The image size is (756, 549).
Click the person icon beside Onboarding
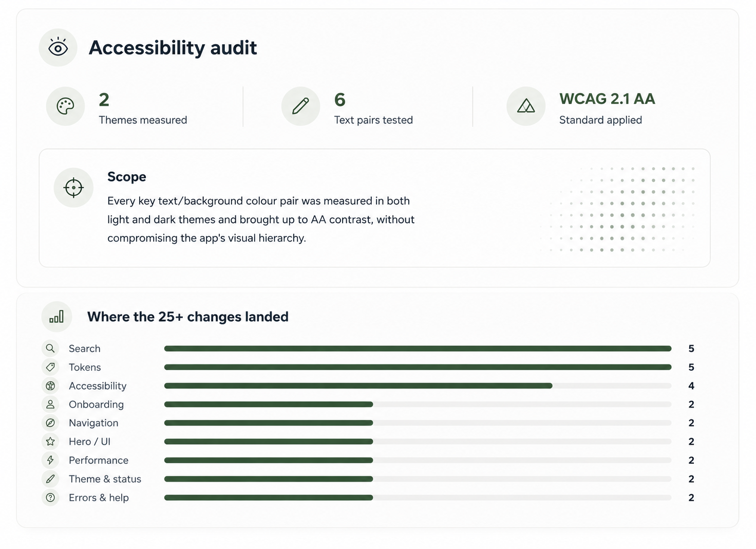click(x=50, y=405)
